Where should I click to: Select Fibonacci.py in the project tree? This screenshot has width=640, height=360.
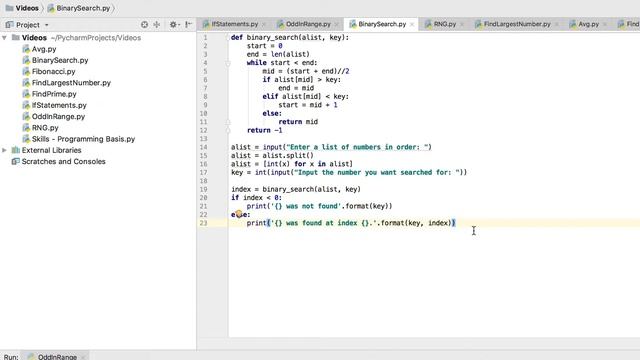(x=53, y=71)
